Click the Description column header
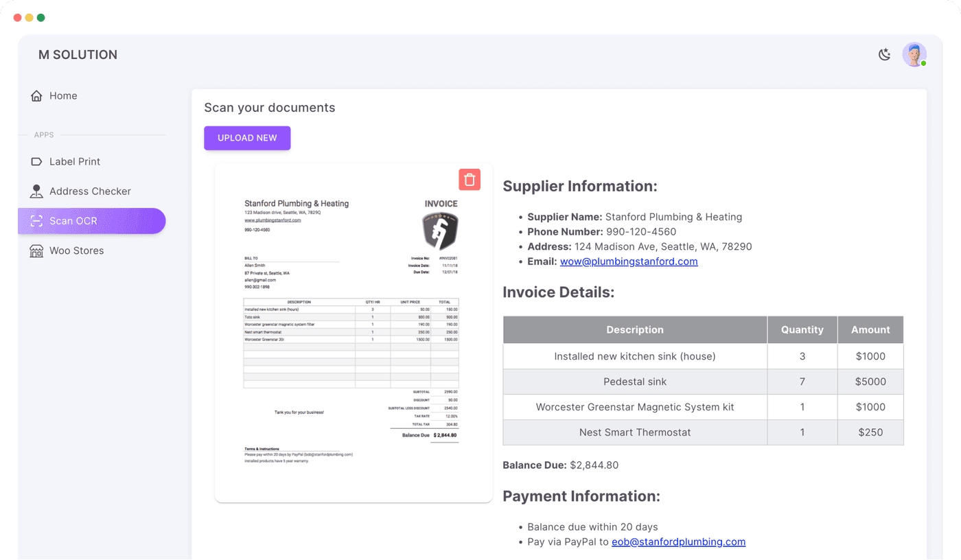This screenshot has height=560, width=961. 635,330
